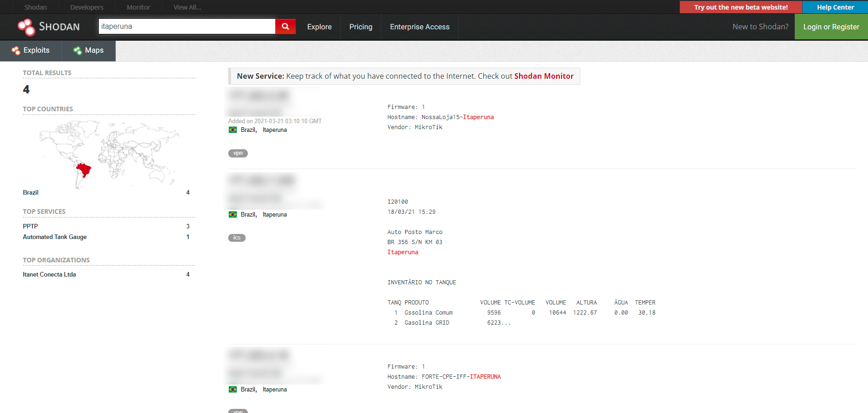Click the Gasolina GRID row text

[427, 323]
